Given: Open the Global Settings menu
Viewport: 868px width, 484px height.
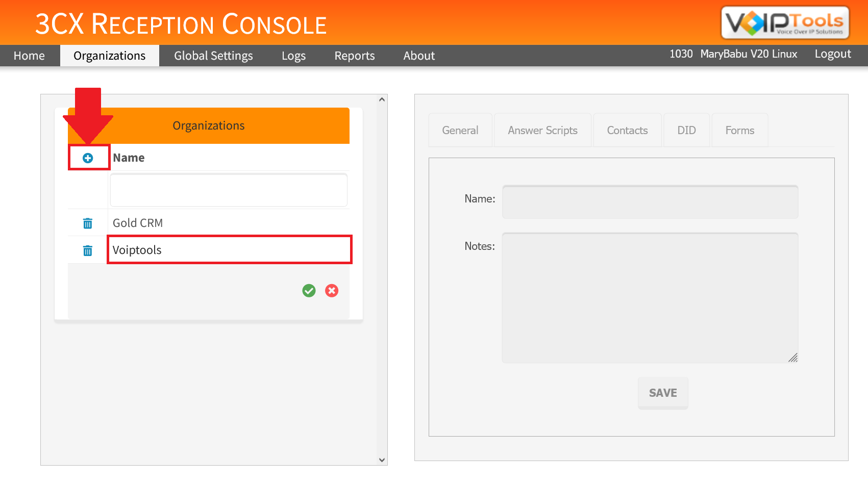Looking at the screenshot, I should click(213, 56).
